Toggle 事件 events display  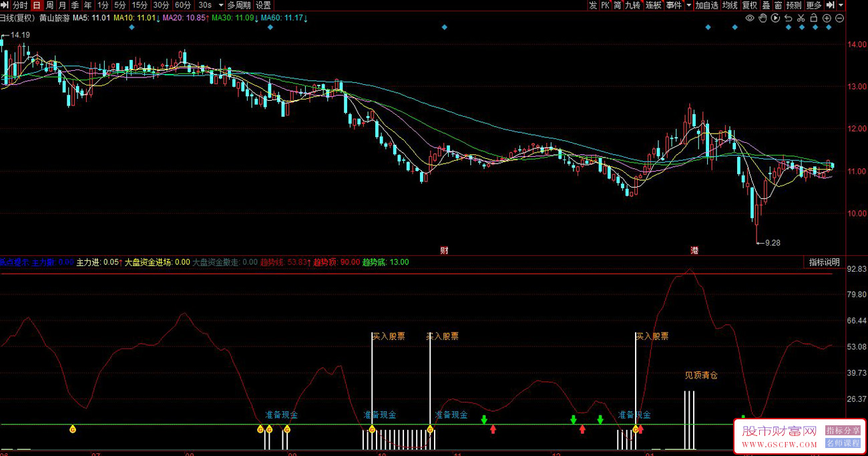(x=674, y=5)
